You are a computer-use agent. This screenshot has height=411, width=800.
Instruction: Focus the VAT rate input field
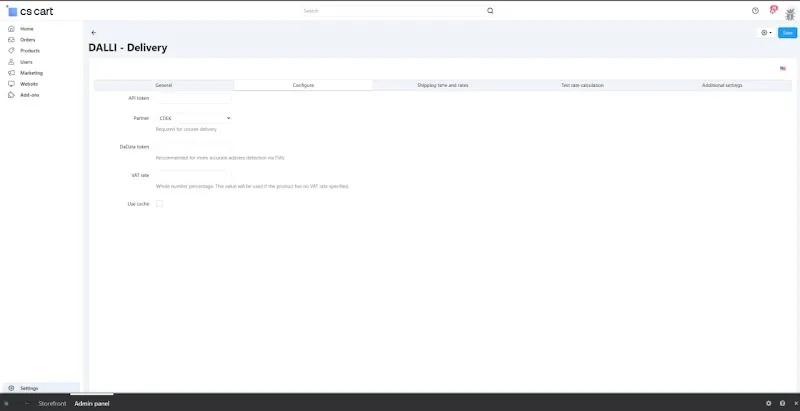tap(193, 175)
